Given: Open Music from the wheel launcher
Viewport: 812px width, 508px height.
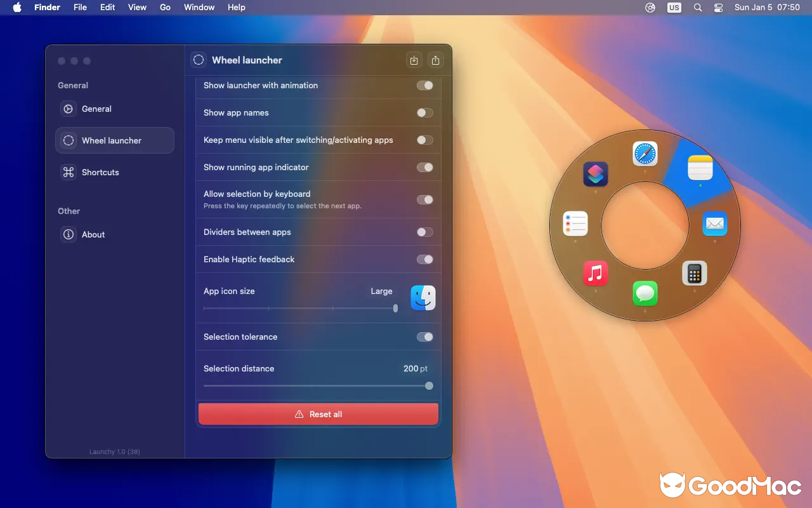Looking at the screenshot, I should pyautogui.click(x=595, y=274).
